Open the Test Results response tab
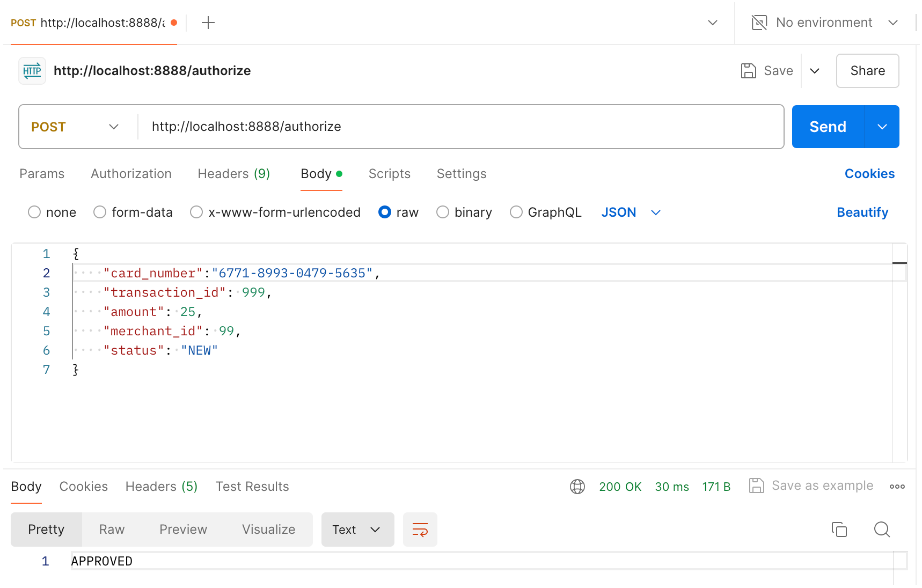Viewport: 922px width, 588px height. [252, 487]
